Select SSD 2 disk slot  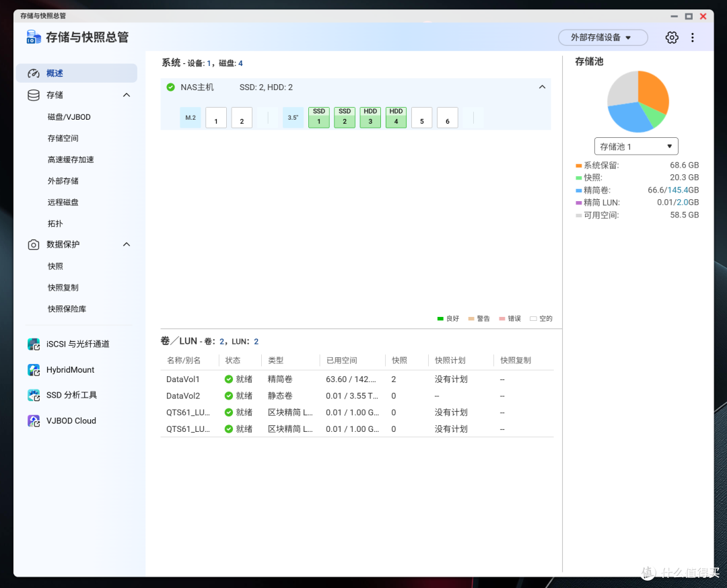click(345, 117)
